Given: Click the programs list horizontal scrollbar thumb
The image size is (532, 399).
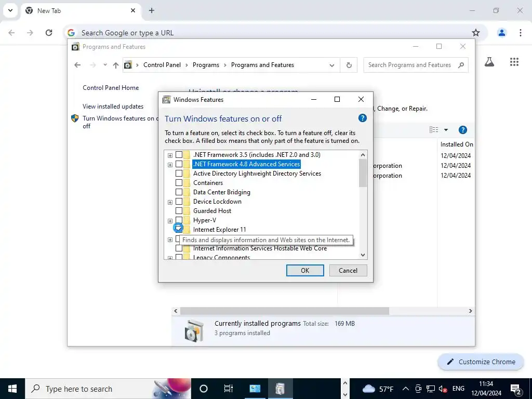Looking at the screenshot, I should click(x=284, y=311).
